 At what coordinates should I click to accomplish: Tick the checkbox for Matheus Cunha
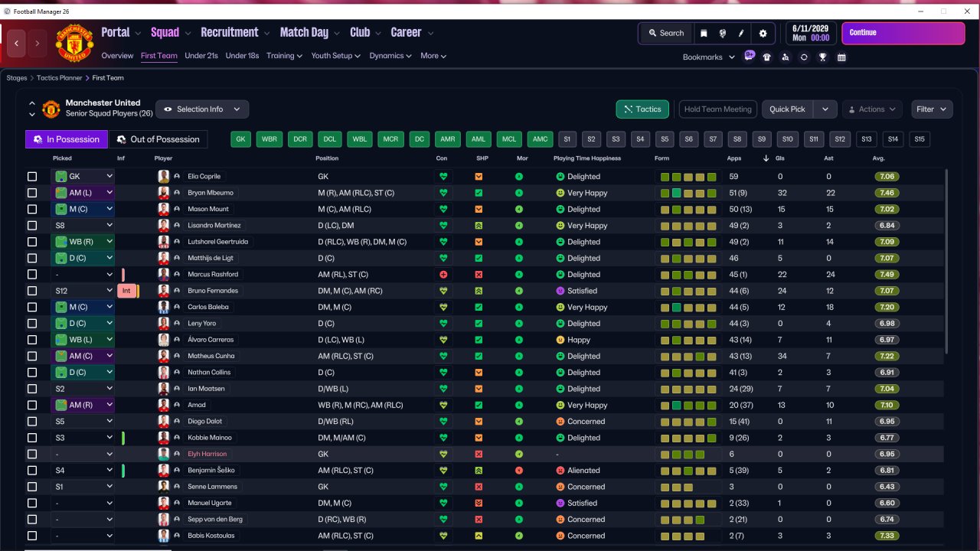pos(32,356)
